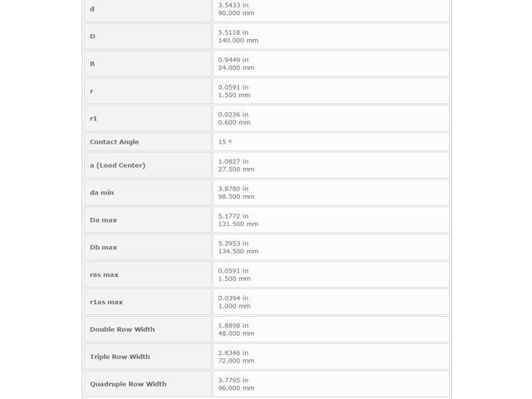Click the 'B' row label
The image size is (532, 399).
(x=92, y=64)
